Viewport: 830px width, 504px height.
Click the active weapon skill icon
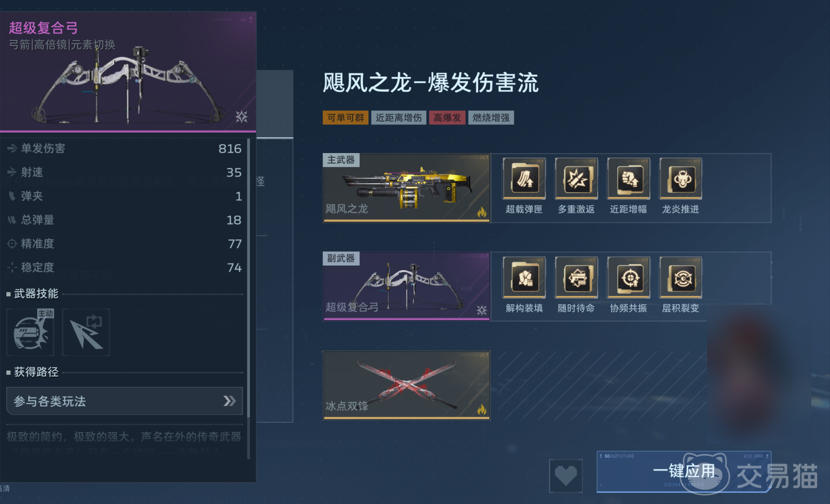(30, 332)
